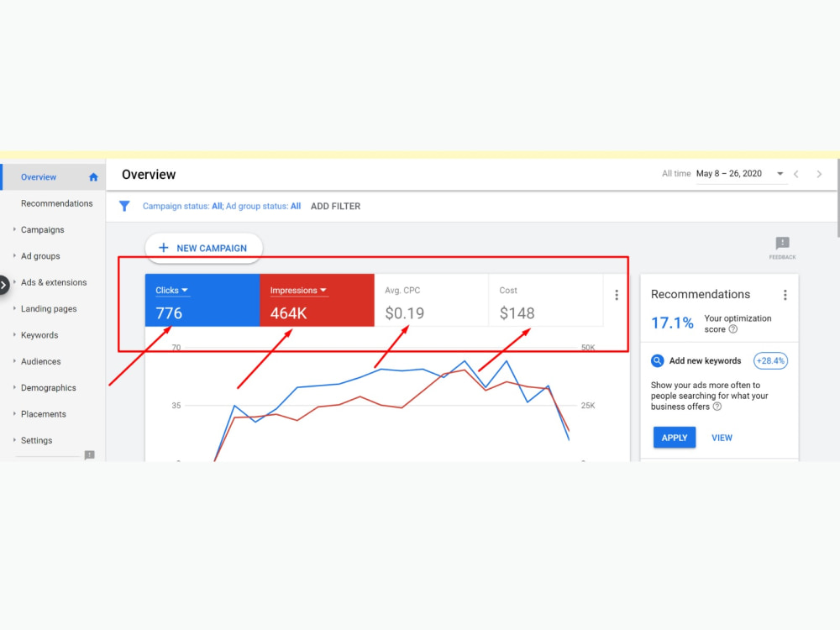
Task: Click the help icon after 'business offers'
Action: (717, 407)
